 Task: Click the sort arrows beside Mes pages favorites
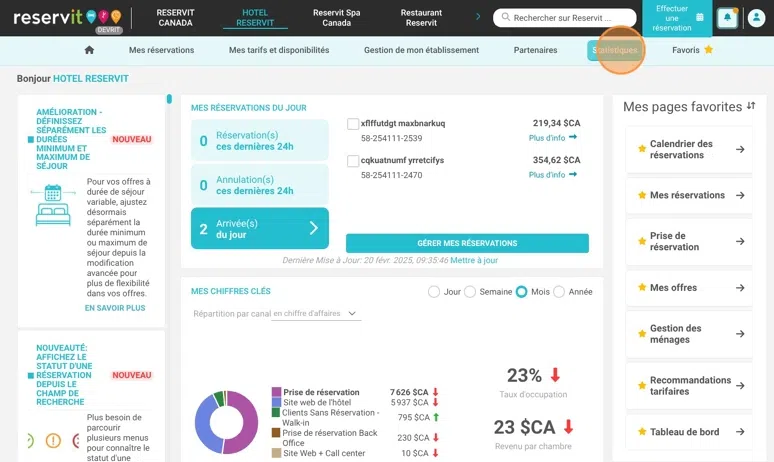point(751,106)
